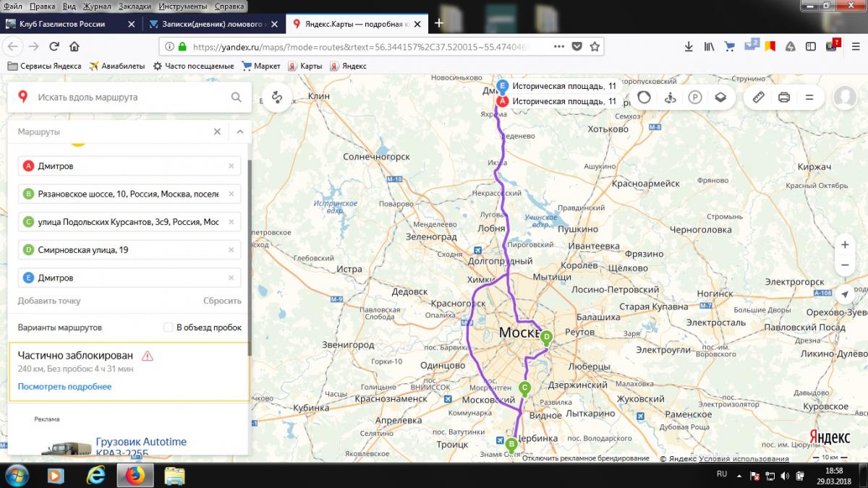The image size is (868, 488).
Task: Open the Авиабилеты bookmark
Action: [116, 66]
